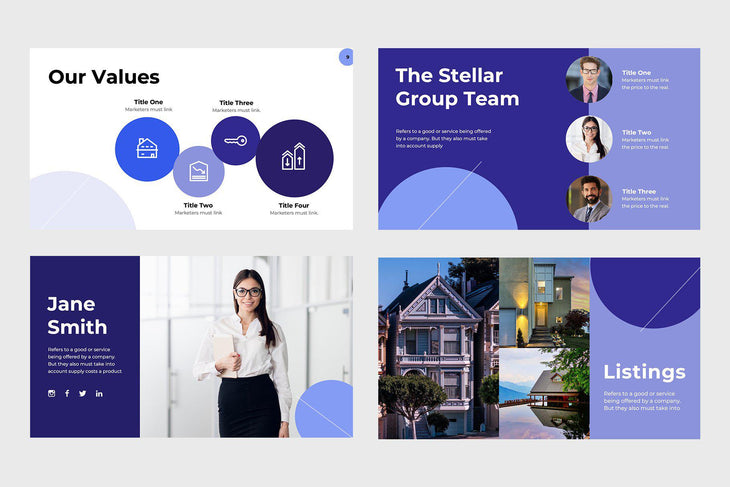
Task: Select the "Our Values" heading
Action: point(104,77)
